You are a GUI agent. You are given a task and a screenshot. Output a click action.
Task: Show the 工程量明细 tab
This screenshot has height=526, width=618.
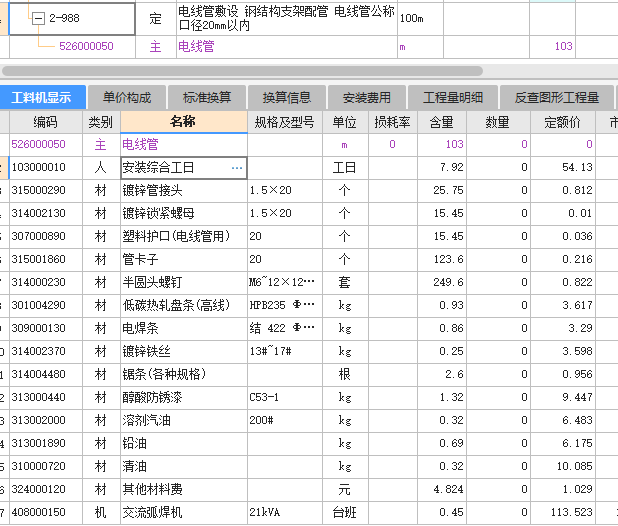(453, 97)
